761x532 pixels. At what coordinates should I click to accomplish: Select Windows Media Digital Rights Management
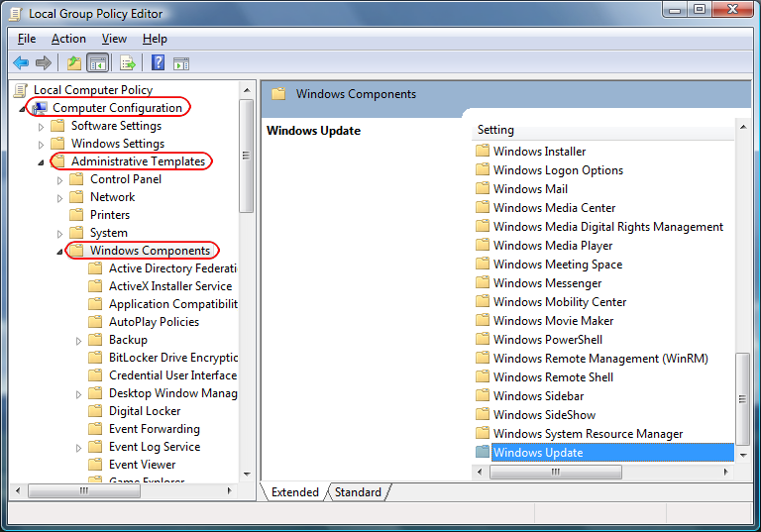[608, 227]
